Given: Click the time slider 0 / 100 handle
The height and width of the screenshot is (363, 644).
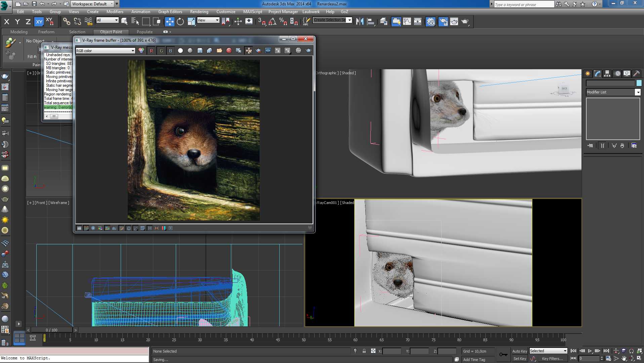Looking at the screenshot, I should (x=52, y=330).
